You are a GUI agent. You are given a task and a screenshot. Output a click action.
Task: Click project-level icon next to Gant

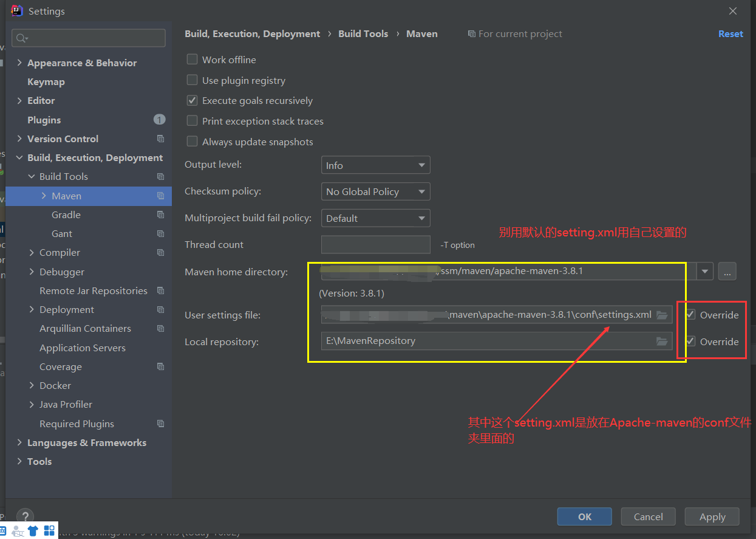pyautogui.click(x=160, y=233)
